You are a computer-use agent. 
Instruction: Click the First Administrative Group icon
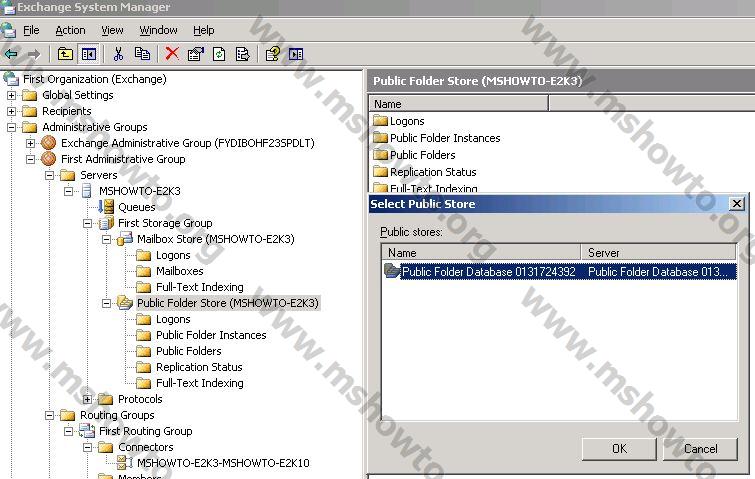pyautogui.click(x=49, y=158)
